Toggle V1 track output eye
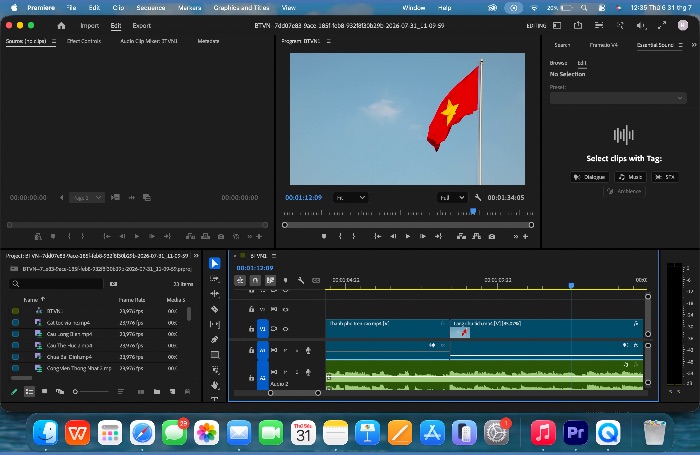This screenshot has width=700, height=455. pyautogui.click(x=285, y=329)
